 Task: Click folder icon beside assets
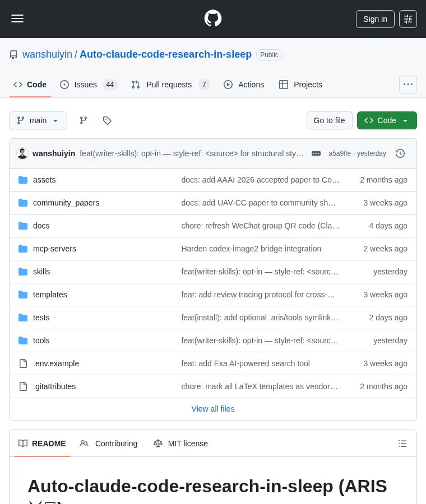[23, 180]
